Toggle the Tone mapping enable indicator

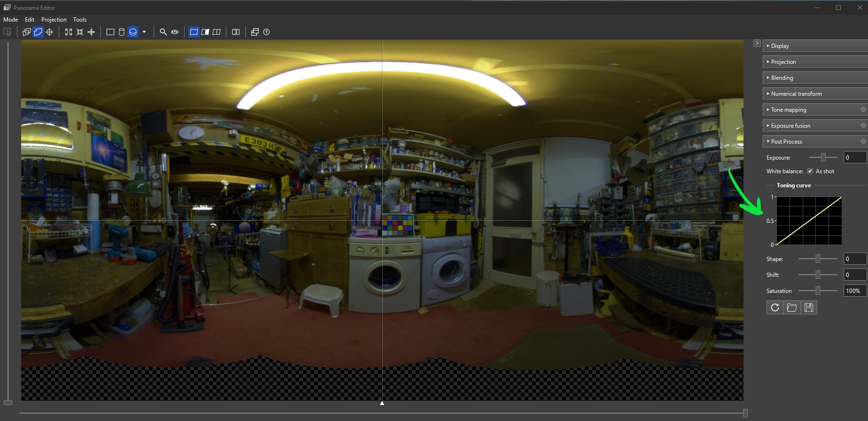[863, 109]
